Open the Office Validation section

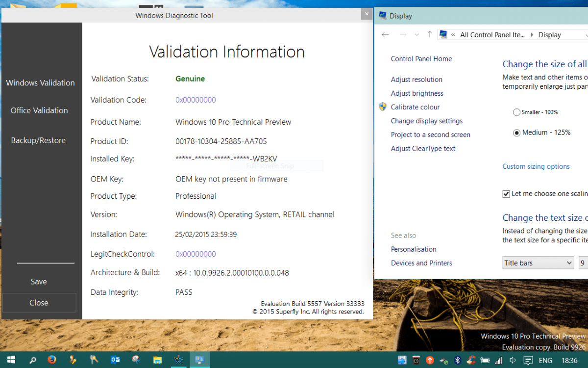(x=39, y=110)
